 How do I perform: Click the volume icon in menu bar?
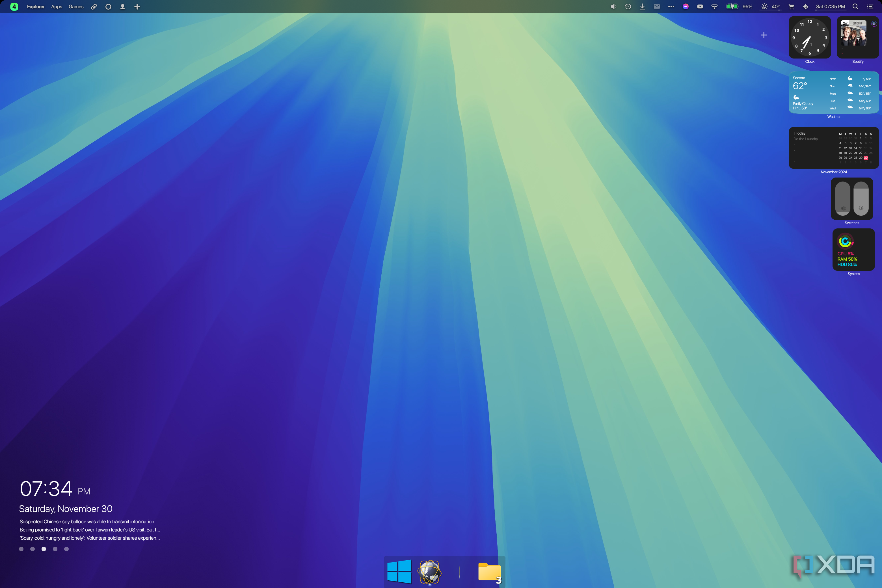(x=612, y=7)
